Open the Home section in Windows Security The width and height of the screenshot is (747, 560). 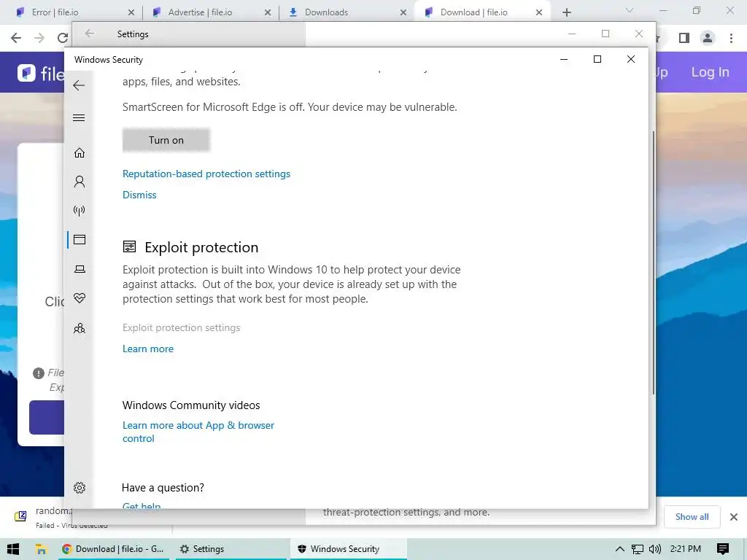pos(80,153)
